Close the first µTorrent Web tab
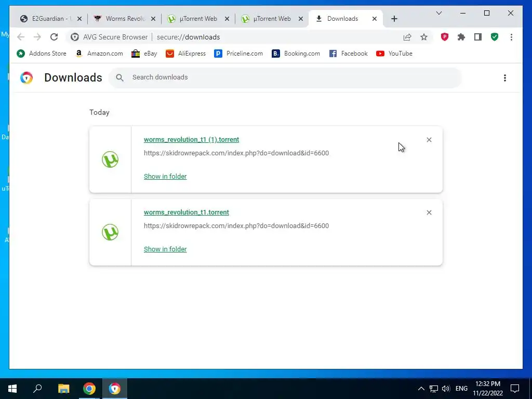Viewport: 532px width, 399px height. pyautogui.click(x=227, y=19)
